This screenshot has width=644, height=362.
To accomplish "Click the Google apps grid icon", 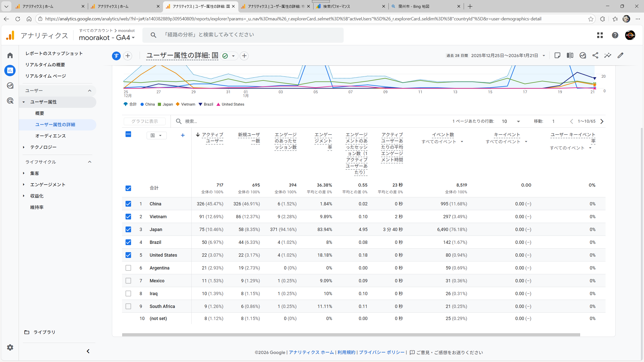I will tap(600, 35).
